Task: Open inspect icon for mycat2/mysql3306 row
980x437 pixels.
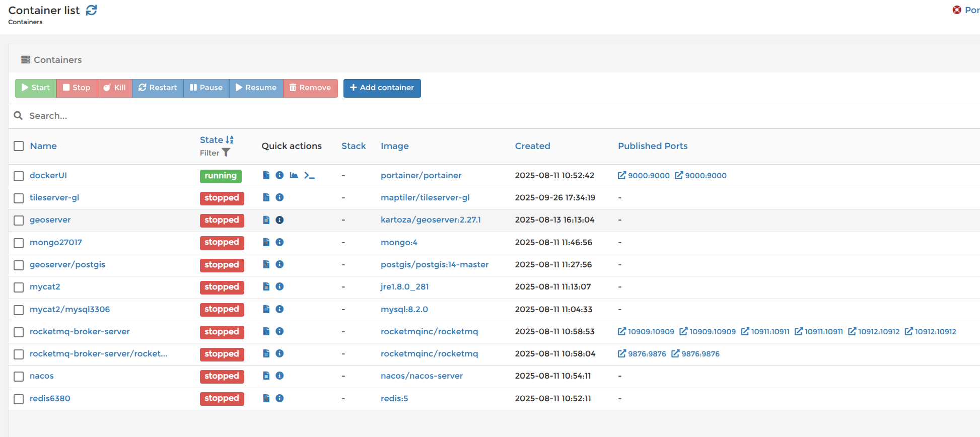Action: point(279,309)
